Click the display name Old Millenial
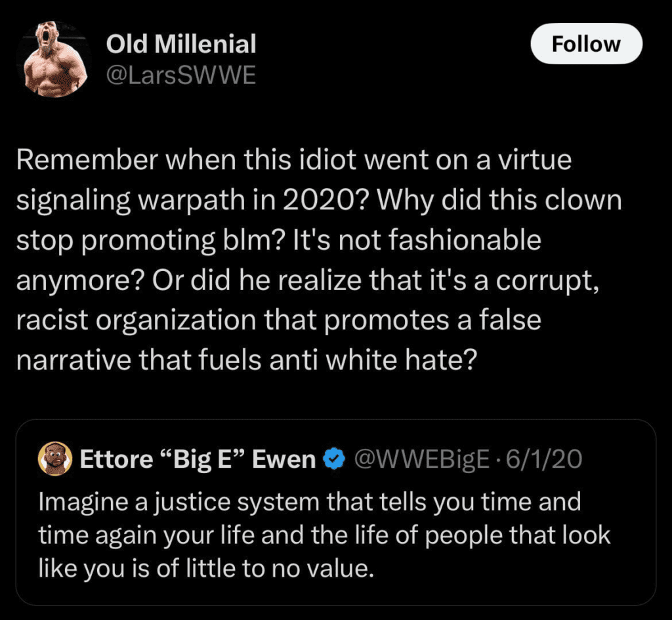 tap(180, 45)
